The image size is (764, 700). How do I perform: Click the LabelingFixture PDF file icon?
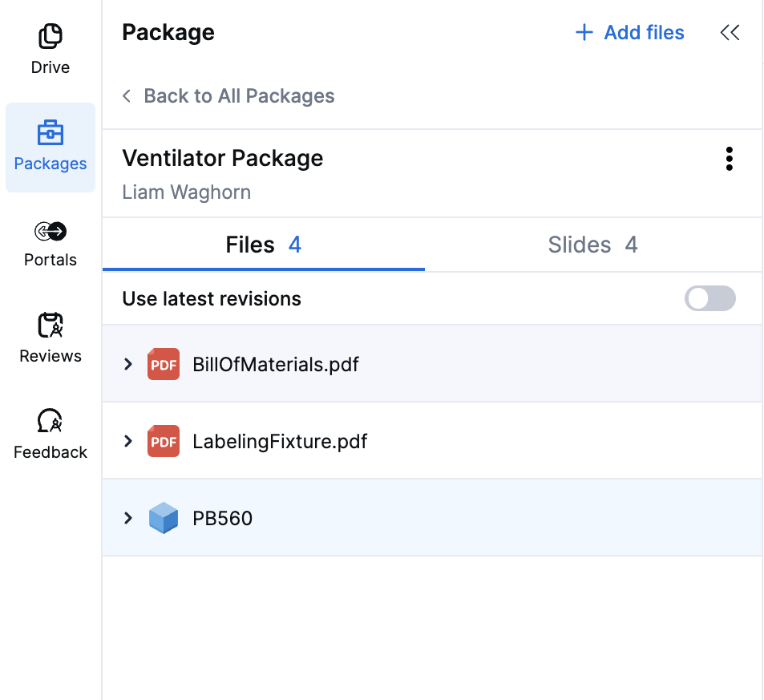tap(164, 441)
